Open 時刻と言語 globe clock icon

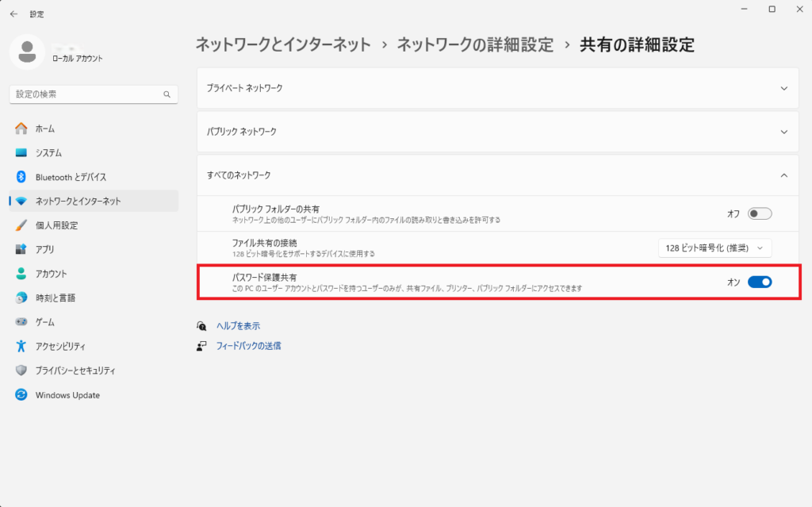pos(21,298)
